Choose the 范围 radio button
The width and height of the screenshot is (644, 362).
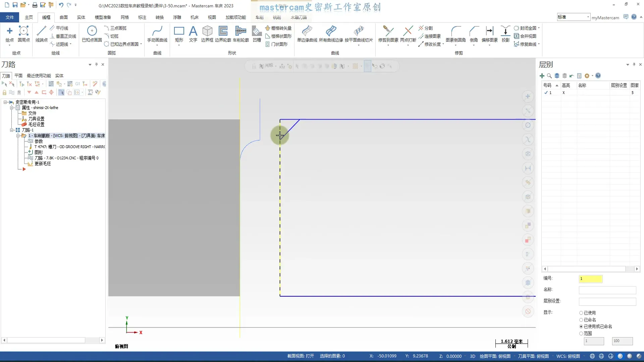click(581, 334)
